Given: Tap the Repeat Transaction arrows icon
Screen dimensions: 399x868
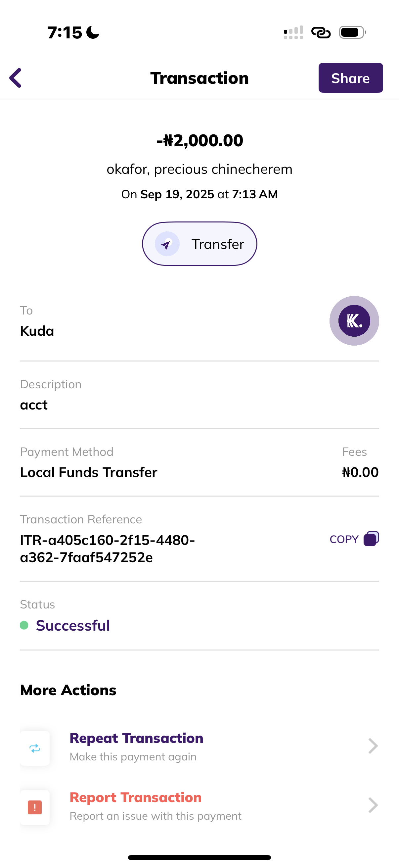Looking at the screenshot, I should [x=35, y=748].
